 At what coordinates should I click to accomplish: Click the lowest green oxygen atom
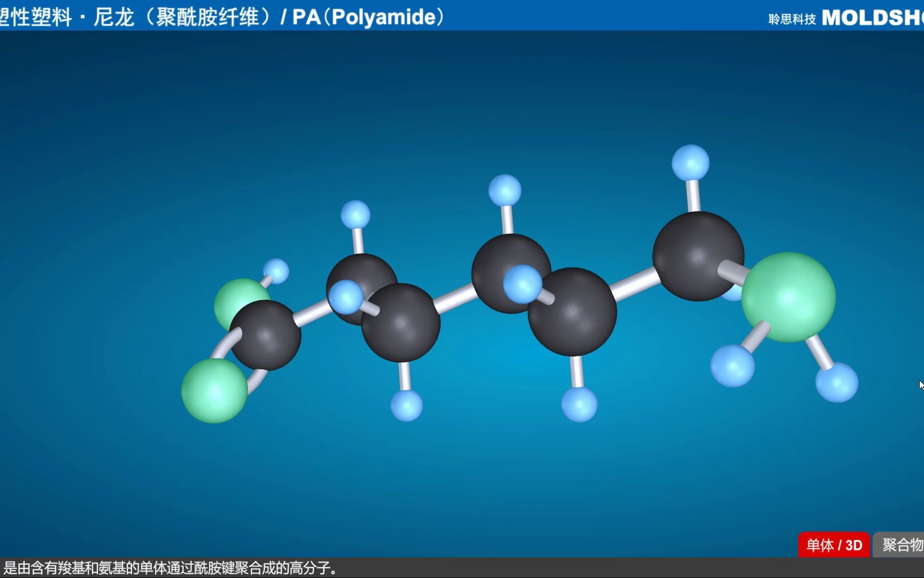click(214, 391)
